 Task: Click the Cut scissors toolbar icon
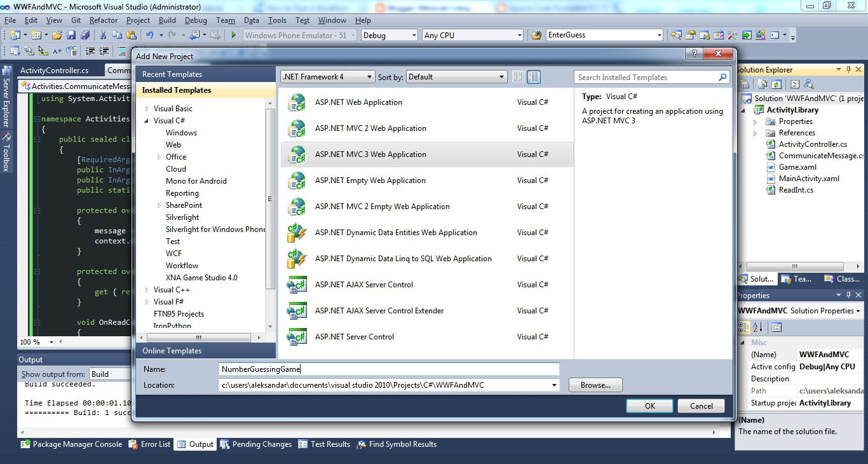[x=103, y=35]
